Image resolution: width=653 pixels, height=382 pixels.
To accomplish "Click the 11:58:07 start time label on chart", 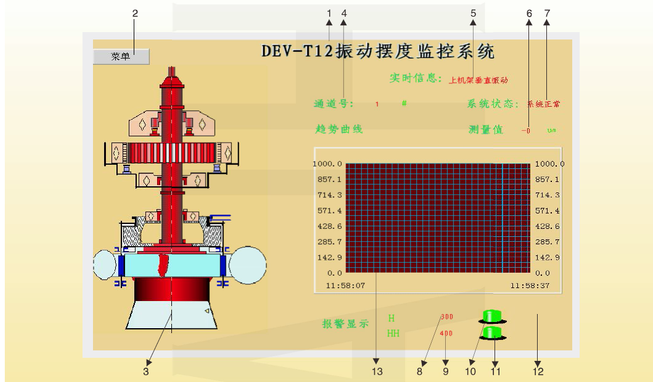I will 345,286.
